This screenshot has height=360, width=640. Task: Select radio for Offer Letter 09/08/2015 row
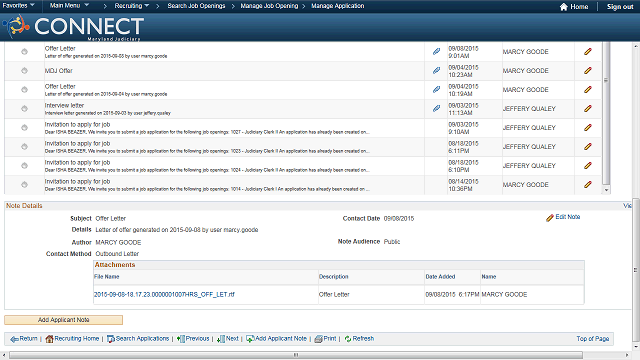pos(24,51)
